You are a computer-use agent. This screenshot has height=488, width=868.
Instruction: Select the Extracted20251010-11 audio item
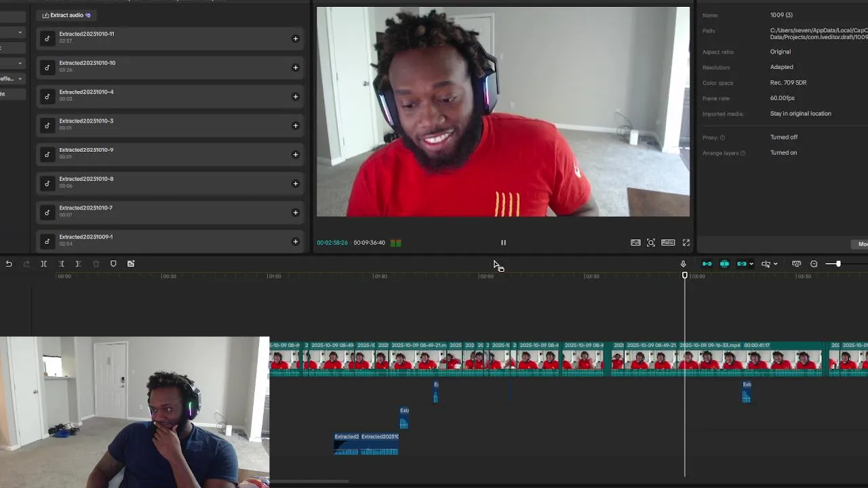click(x=170, y=39)
